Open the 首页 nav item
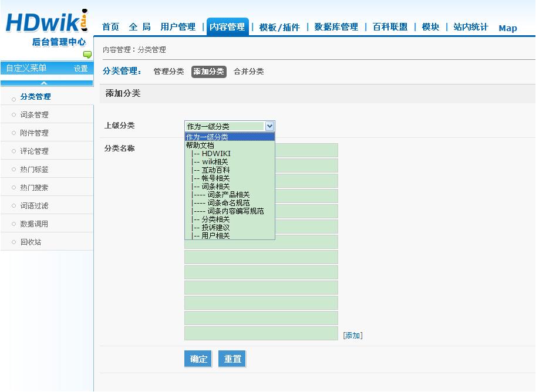Screen dimensions: 536x392 pyautogui.click(x=110, y=27)
